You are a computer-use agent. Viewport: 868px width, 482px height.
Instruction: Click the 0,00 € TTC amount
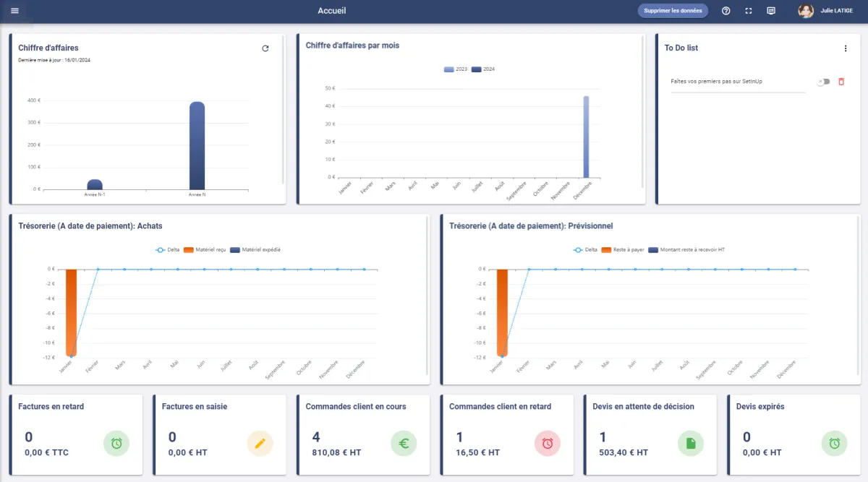[46, 452]
